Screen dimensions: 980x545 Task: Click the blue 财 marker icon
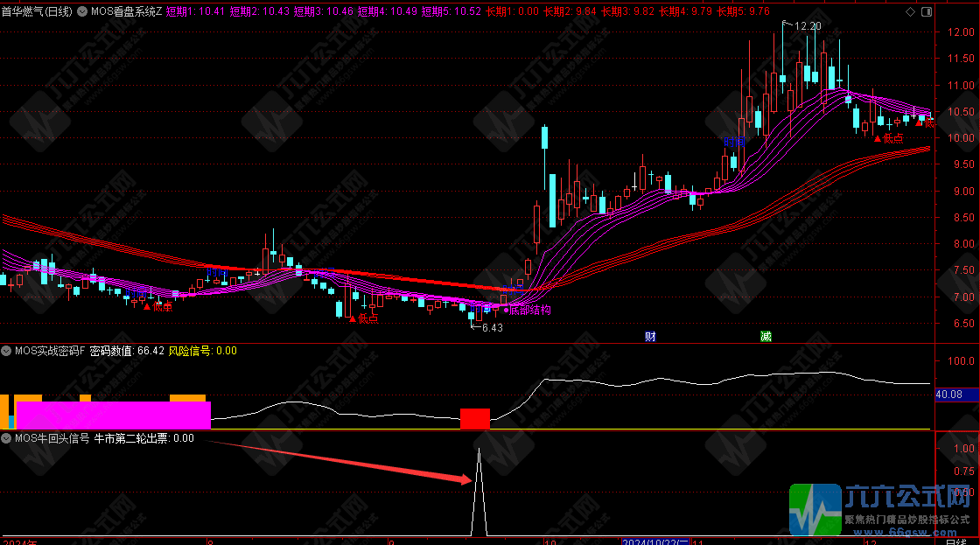click(x=650, y=336)
